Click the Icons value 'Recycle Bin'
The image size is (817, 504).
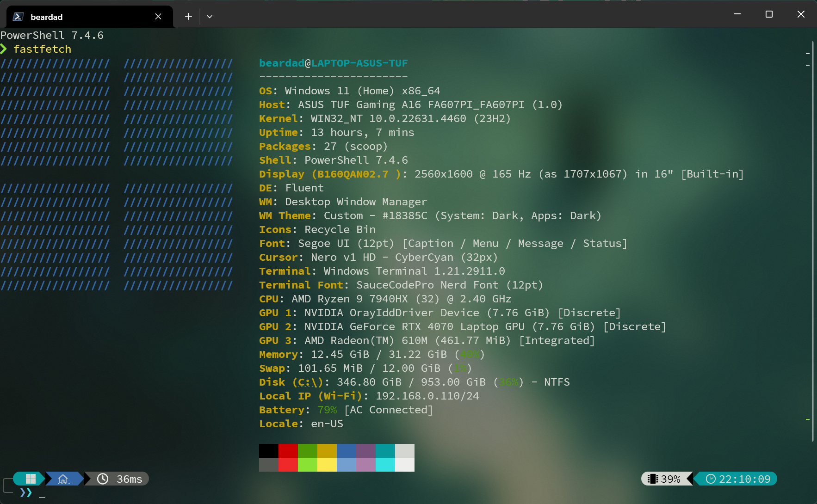click(x=340, y=229)
